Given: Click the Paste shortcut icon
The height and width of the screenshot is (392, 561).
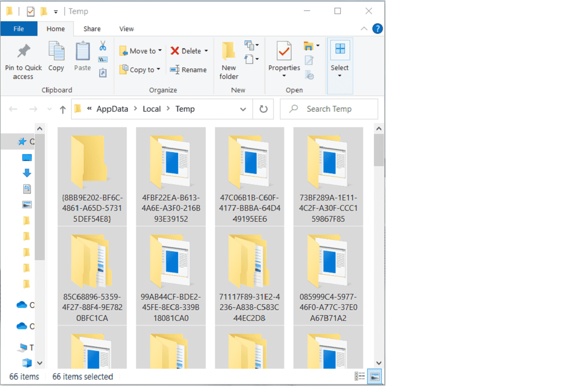Looking at the screenshot, I should [103, 73].
